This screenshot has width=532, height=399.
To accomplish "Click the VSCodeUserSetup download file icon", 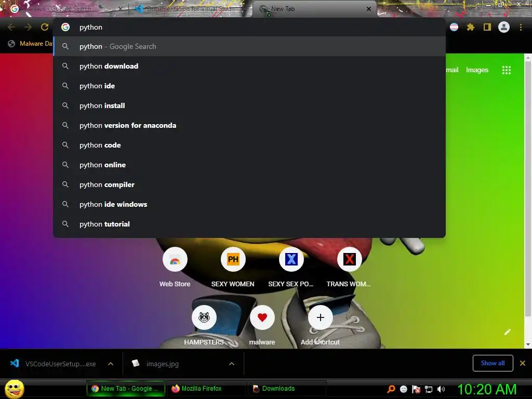I will click(x=15, y=363).
